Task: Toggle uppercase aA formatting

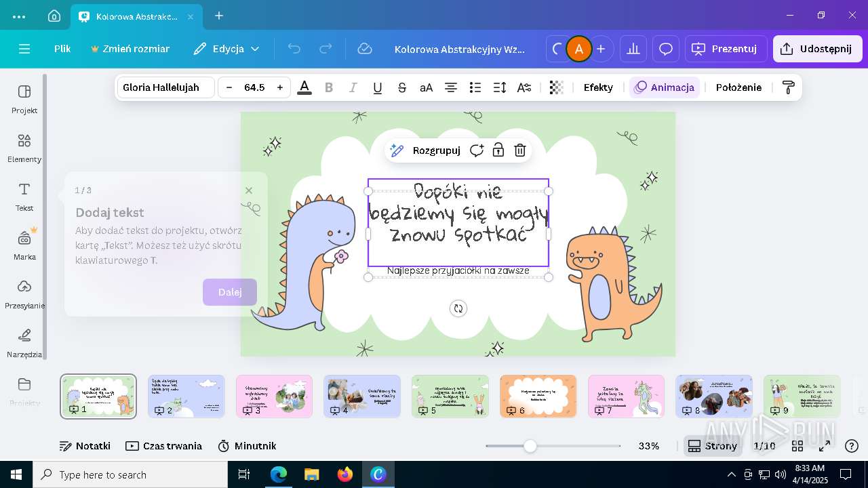Action: tap(427, 87)
